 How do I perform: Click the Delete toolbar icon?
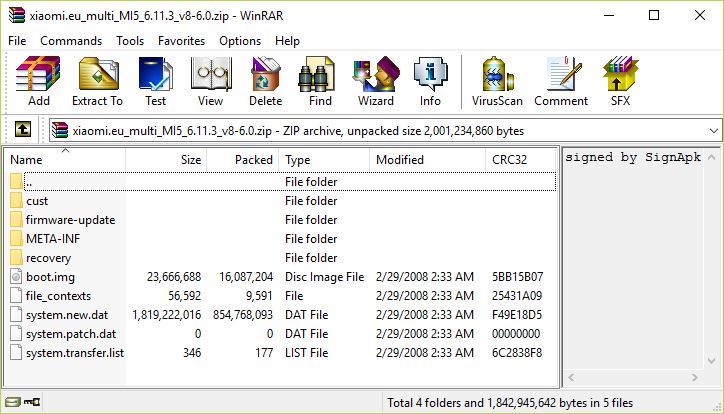pyautogui.click(x=265, y=81)
